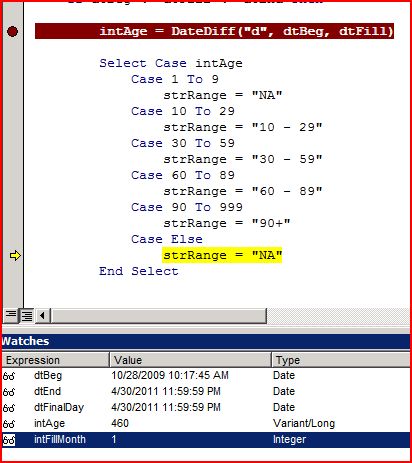Click the yellow execution arrow in the margin

[15, 256]
